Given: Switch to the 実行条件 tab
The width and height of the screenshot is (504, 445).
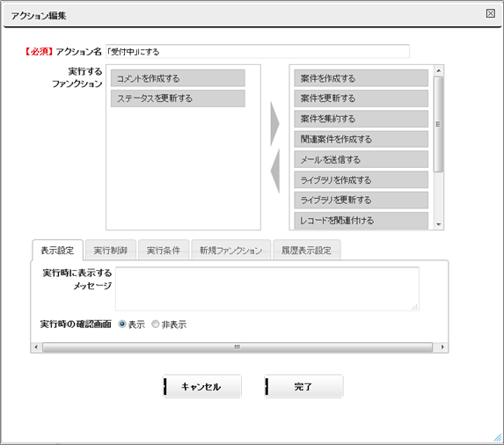Looking at the screenshot, I should tap(164, 251).
